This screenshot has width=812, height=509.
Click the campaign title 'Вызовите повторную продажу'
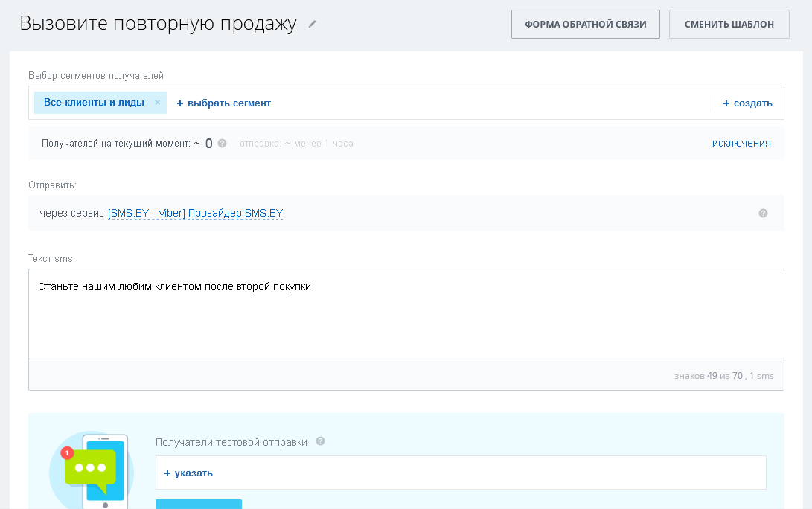[x=158, y=23]
